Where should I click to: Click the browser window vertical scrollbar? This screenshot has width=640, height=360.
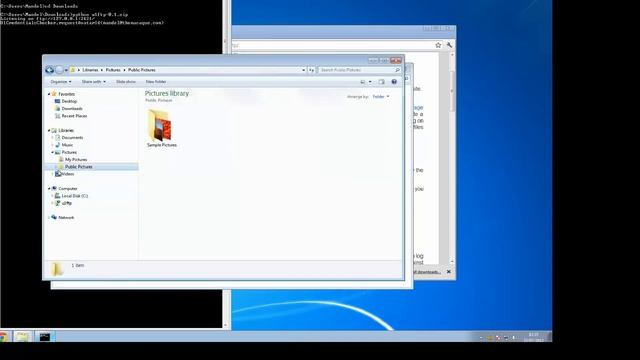click(452, 158)
